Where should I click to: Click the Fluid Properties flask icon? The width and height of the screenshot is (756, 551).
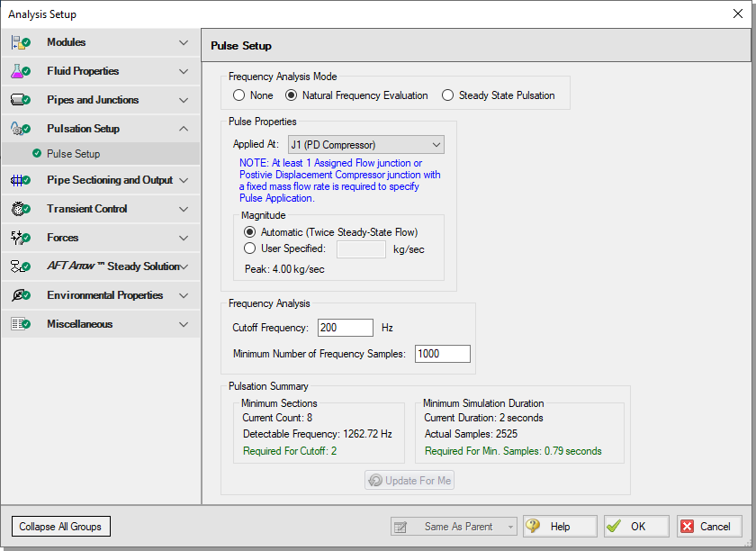[20, 71]
